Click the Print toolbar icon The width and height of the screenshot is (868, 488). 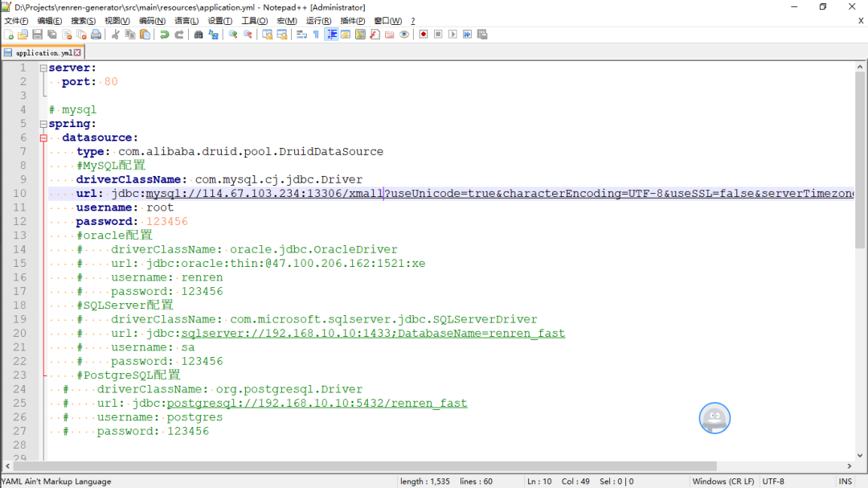pos(96,35)
